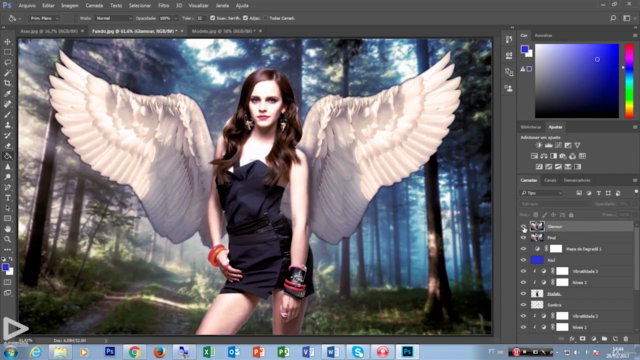The height and width of the screenshot is (360, 640).
Task: Delete layer with trash icon
Action: (626, 339)
